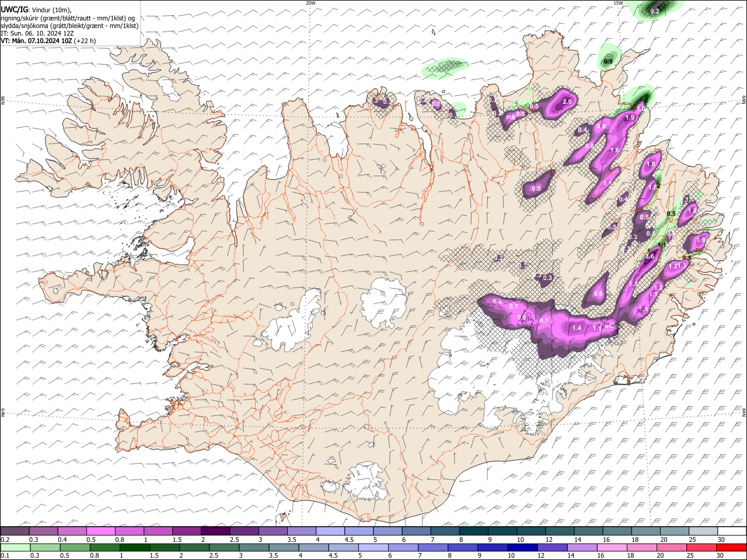Screen dimensions: 747x560
Task: Click the dark plum first swatch in top legend row
Action: click(15, 531)
